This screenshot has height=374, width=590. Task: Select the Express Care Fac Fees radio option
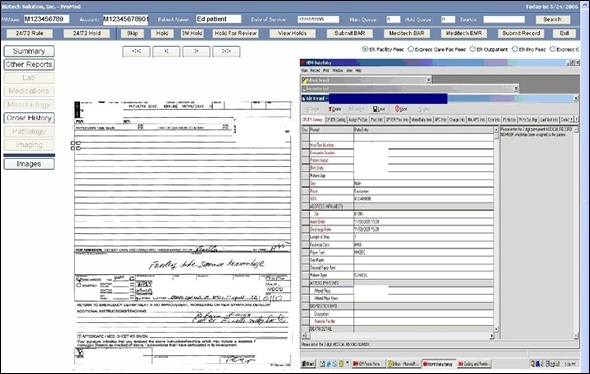pos(411,49)
